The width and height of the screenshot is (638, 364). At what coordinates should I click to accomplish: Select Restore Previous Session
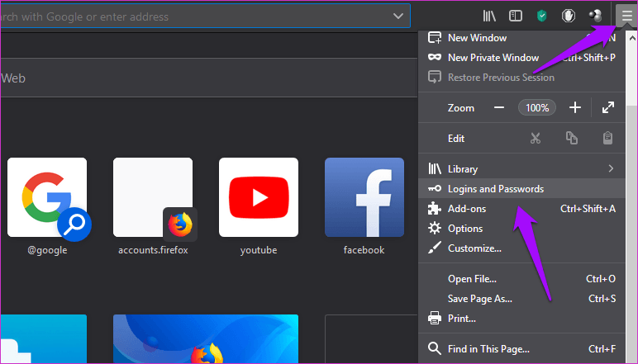coord(521,78)
